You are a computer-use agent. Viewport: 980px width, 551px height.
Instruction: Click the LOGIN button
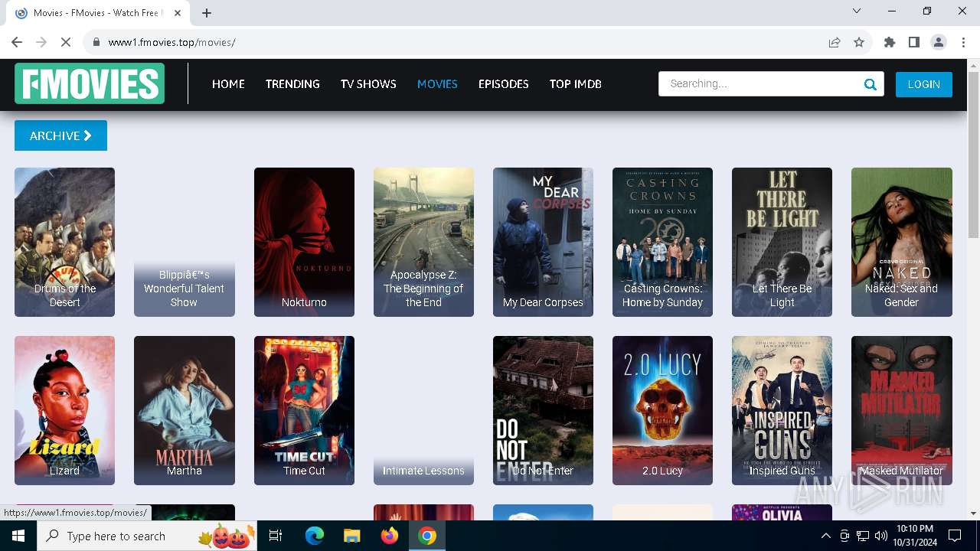(x=923, y=84)
